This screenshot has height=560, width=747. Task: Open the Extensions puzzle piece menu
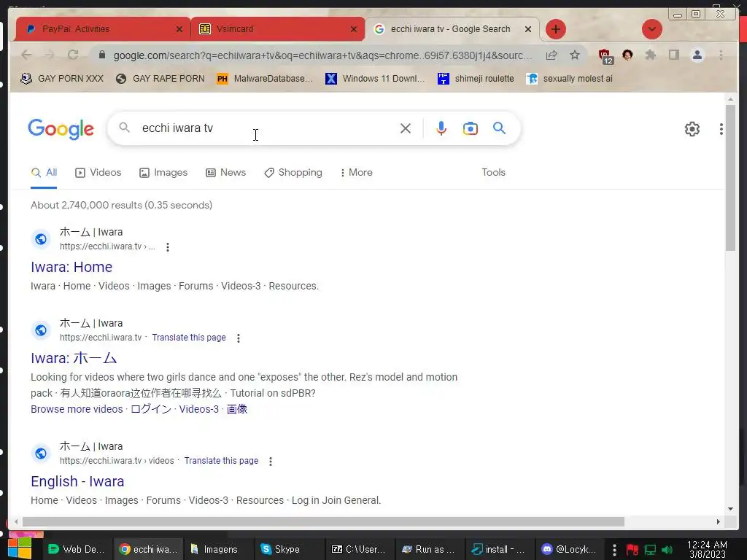tap(650, 55)
